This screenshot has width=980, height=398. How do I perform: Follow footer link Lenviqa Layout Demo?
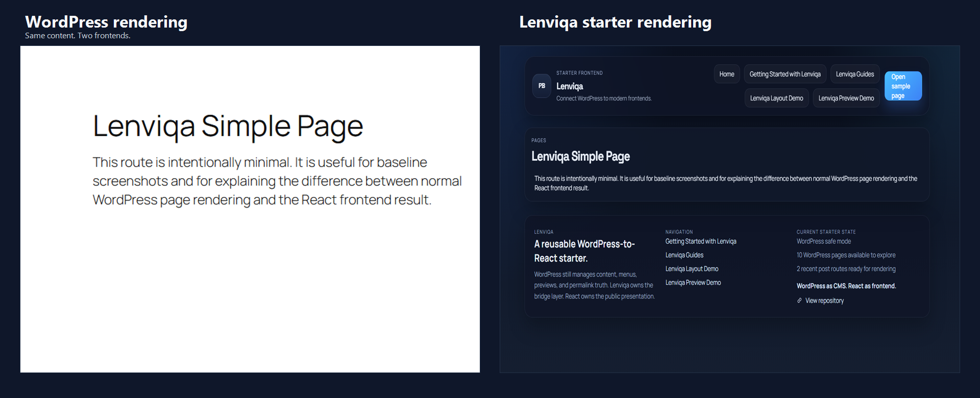point(692,269)
